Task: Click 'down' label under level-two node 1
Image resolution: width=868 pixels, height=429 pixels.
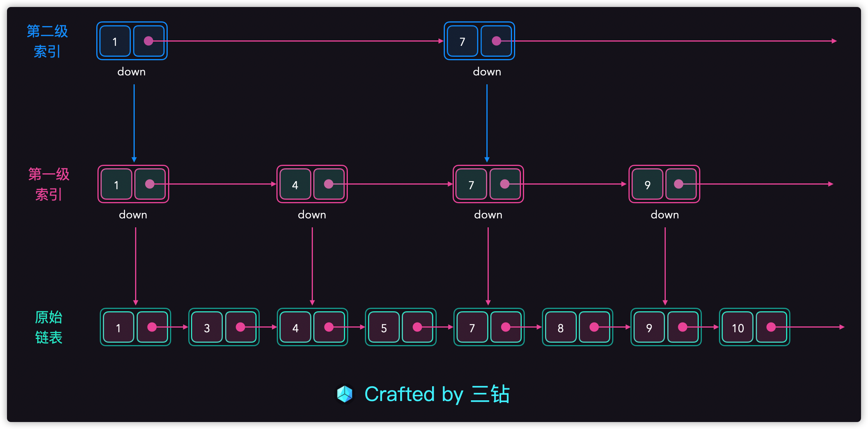Action: click(x=131, y=72)
